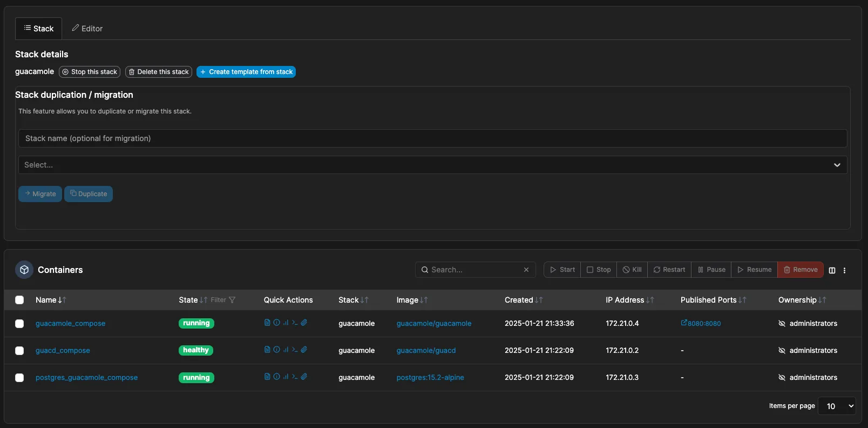Sort containers by Name column
The width and height of the screenshot is (868, 428).
(x=51, y=300)
